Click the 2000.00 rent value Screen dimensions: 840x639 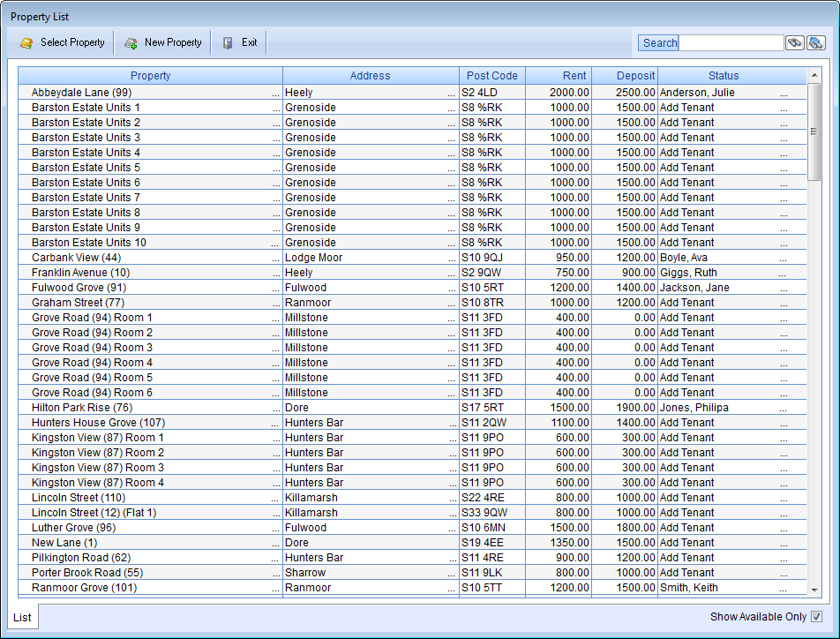tap(569, 92)
